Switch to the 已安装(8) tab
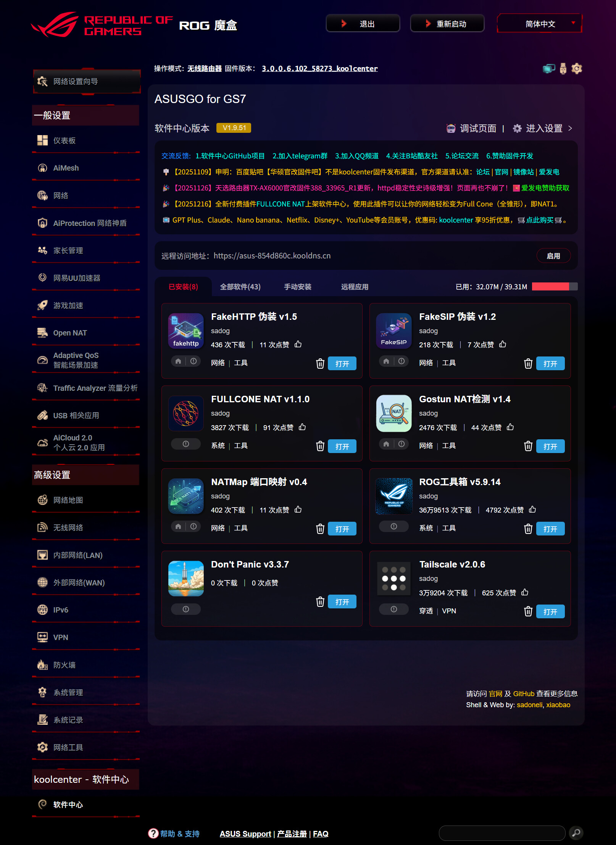This screenshot has height=845, width=616. [183, 287]
